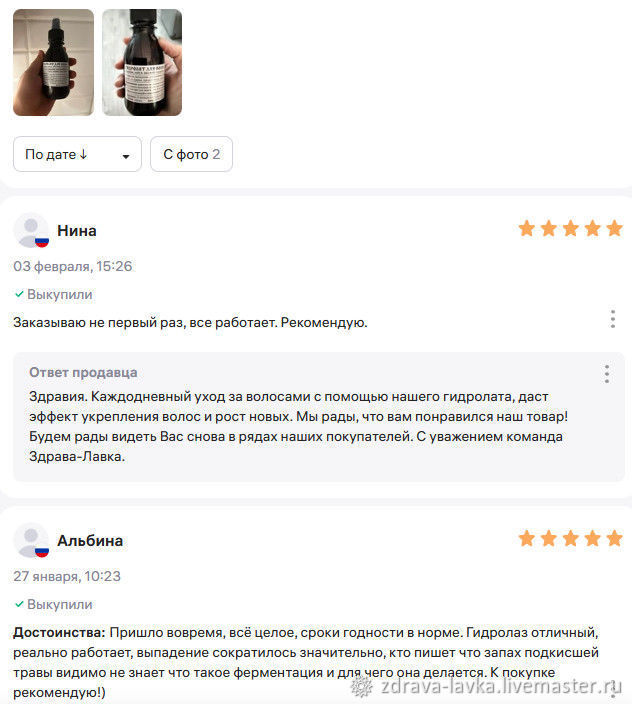Image resolution: width=632 pixels, height=704 pixels.
Task: Click the 'Выкупили' checkmark under Нина
Action: 19,294
